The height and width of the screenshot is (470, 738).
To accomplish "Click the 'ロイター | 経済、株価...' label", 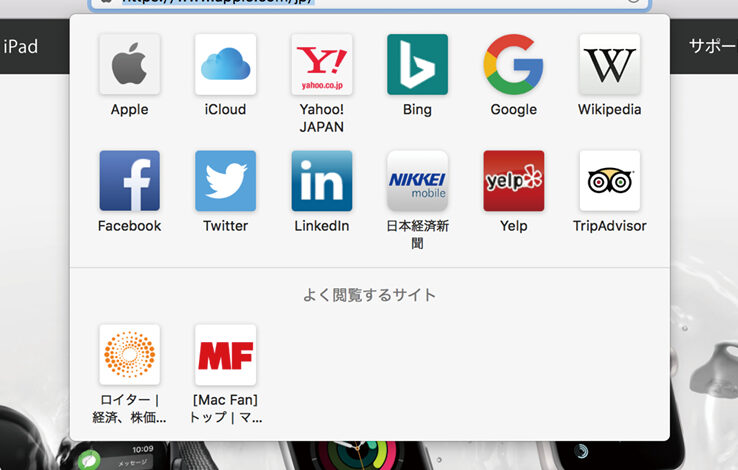I will pos(129,408).
